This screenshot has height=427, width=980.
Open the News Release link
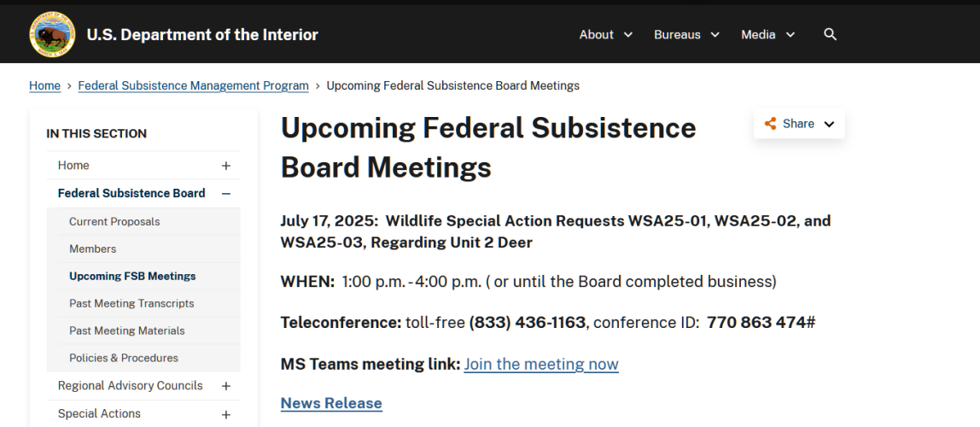[331, 403]
